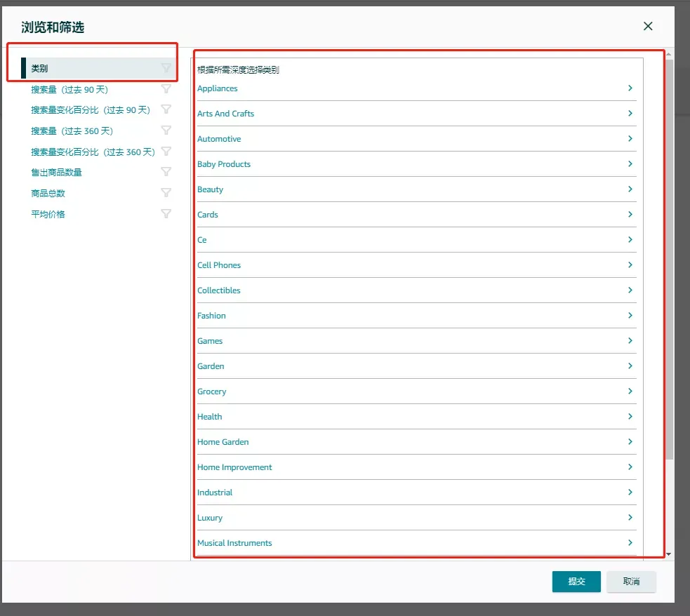Open the 搜索量变化百分比（过去 90 天）filter

pyautogui.click(x=91, y=110)
